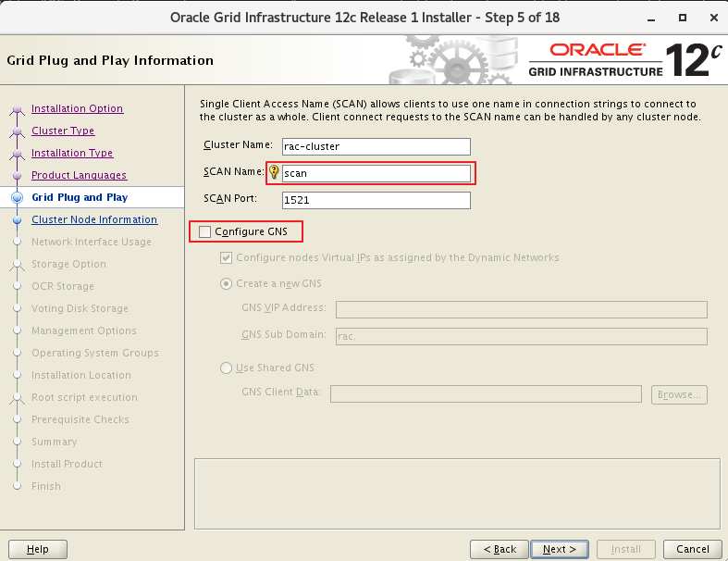Screen dimensions: 728x561
Task: Jump to the Product Languages step
Action: click(x=79, y=175)
